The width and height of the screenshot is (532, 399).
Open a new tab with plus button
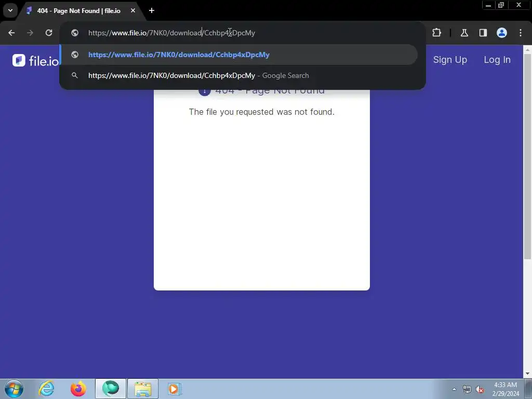[152, 10]
